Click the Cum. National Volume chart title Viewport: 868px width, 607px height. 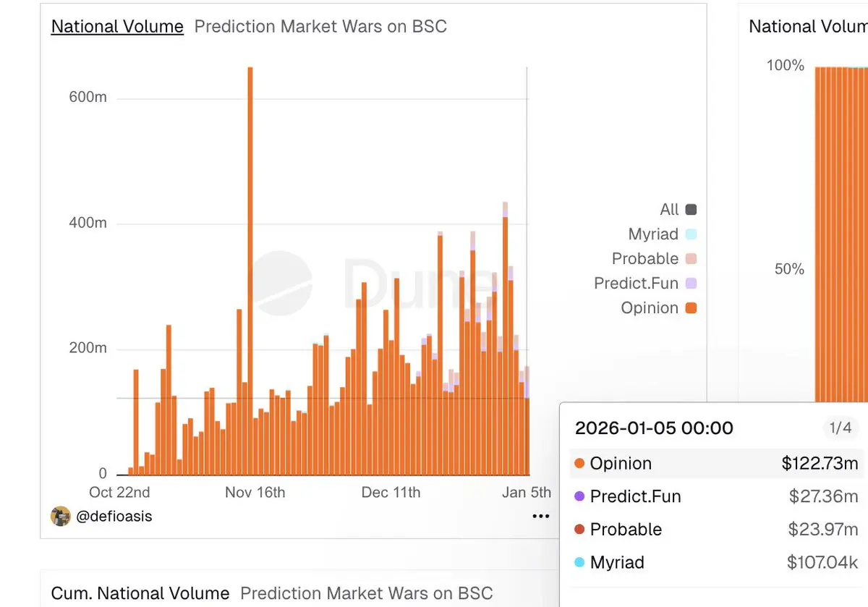pyautogui.click(x=140, y=594)
